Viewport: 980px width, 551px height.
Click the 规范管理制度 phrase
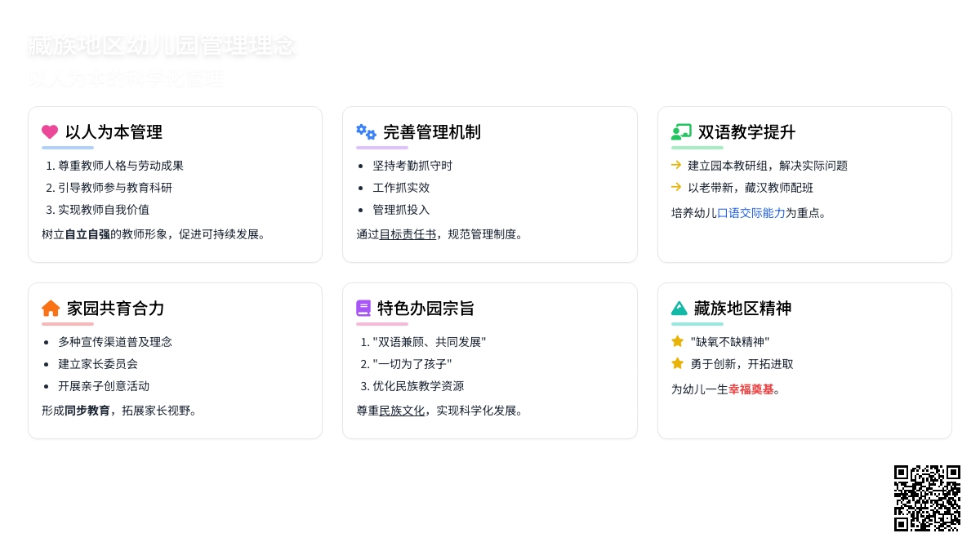click(x=482, y=234)
